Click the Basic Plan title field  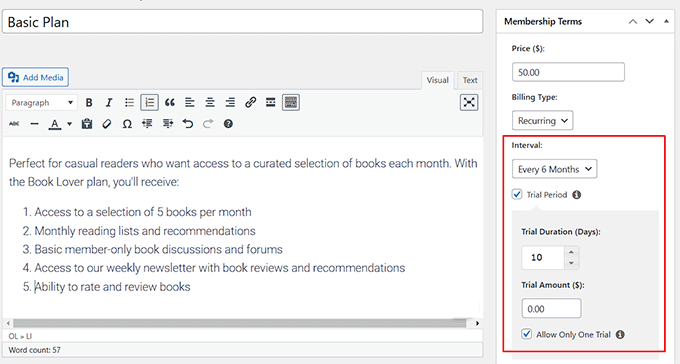coord(242,22)
